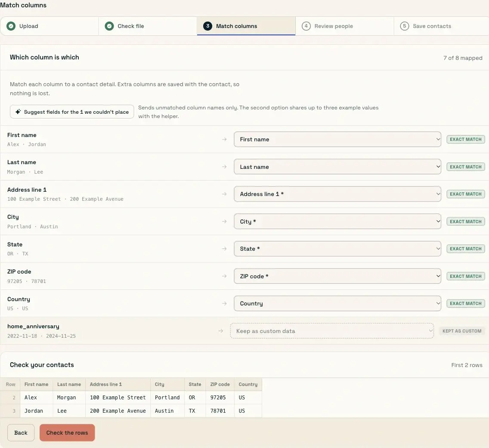
Task: Open the State field mapping dropdown
Action: (337, 249)
